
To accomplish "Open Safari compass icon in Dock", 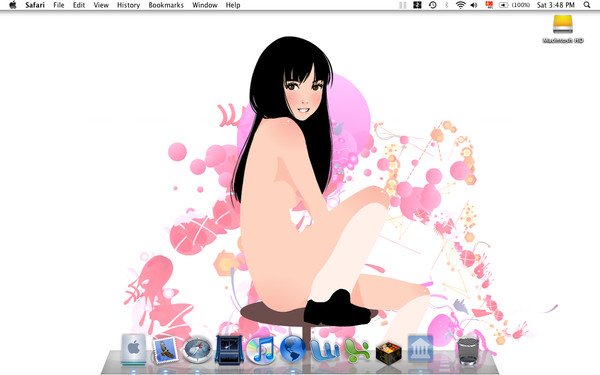I will pyautogui.click(x=197, y=349).
